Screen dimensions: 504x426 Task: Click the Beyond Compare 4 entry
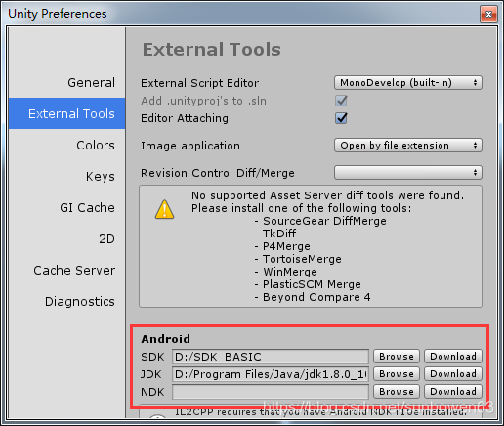pos(316,297)
